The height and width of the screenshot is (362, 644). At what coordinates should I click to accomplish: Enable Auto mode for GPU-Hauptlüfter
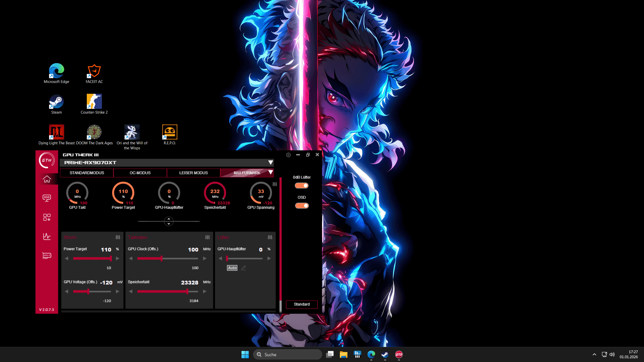click(232, 268)
